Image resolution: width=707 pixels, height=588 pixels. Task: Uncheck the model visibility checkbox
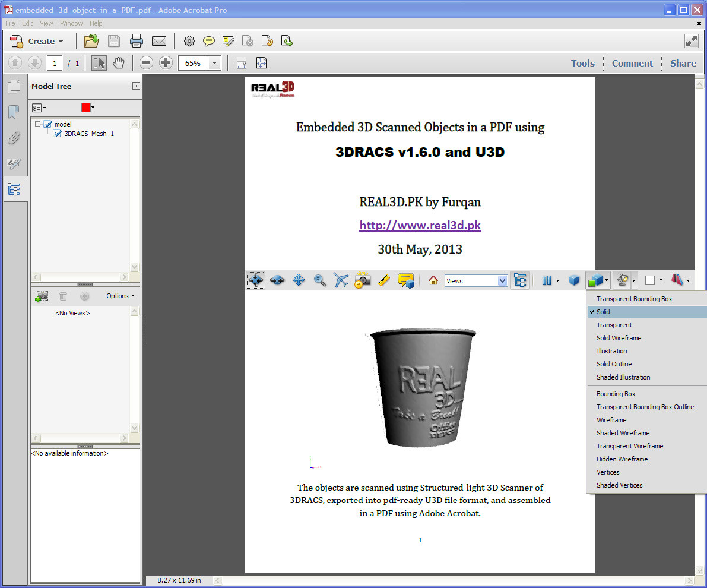48,124
